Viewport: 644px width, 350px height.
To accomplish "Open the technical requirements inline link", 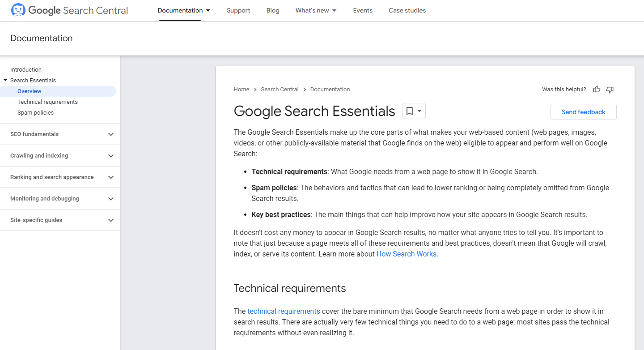I will coord(284,312).
